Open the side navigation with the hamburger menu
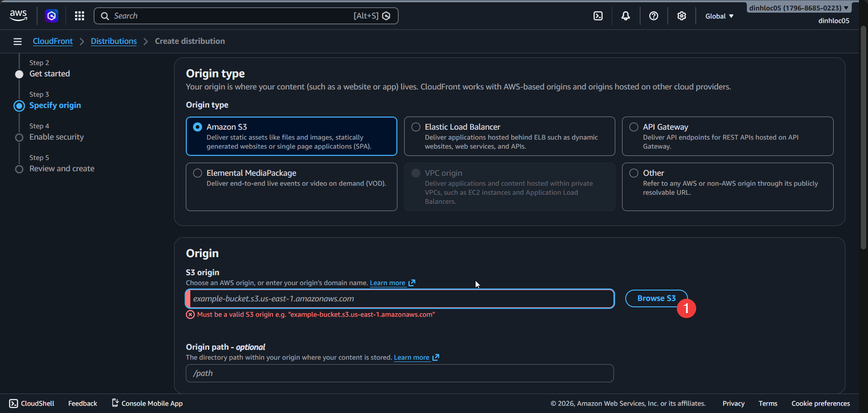Viewport: 868px width, 413px height. [x=17, y=41]
